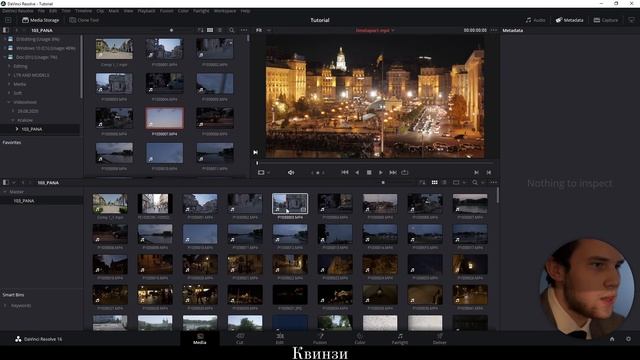Screen dimensions: 640x360
Task: Set the mark out point
Action: click(x=489, y=173)
